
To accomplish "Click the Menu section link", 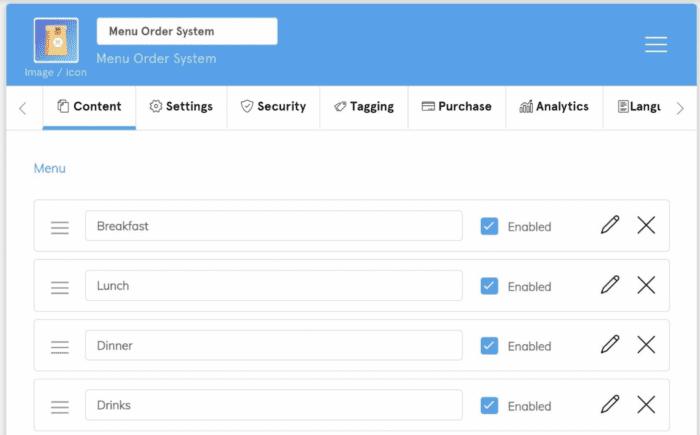I will pyautogui.click(x=50, y=168).
